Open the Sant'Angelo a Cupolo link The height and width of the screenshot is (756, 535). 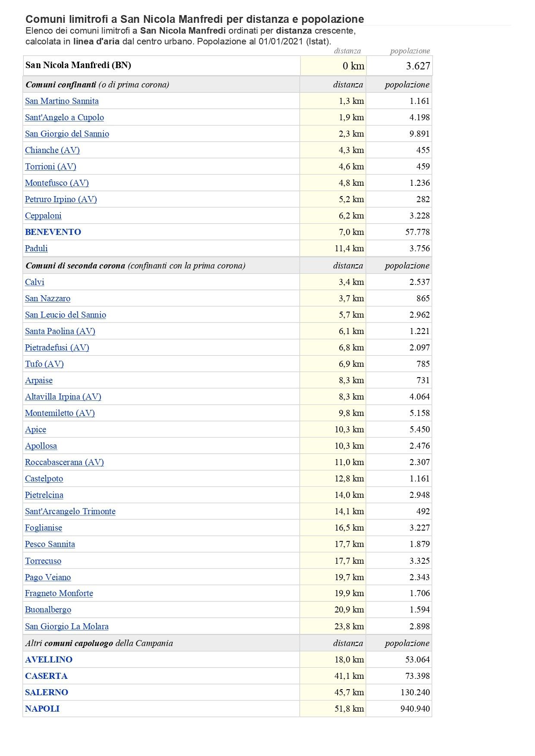(x=64, y=117)
